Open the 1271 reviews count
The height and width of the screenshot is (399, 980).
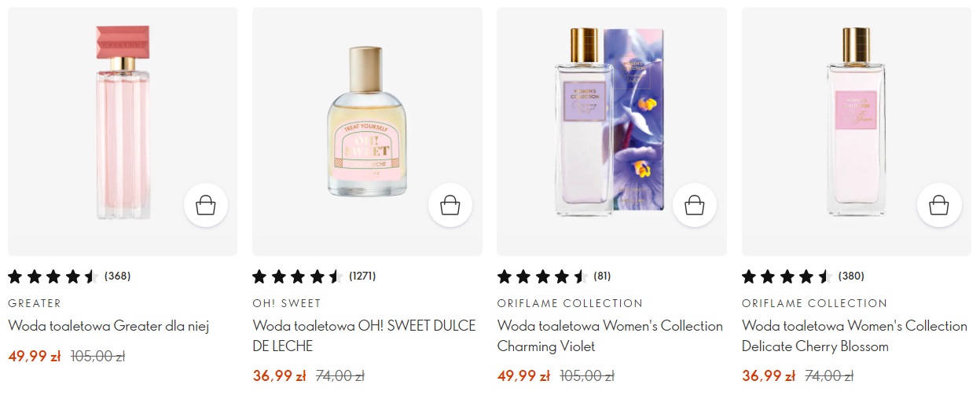(x=362, y=276)
